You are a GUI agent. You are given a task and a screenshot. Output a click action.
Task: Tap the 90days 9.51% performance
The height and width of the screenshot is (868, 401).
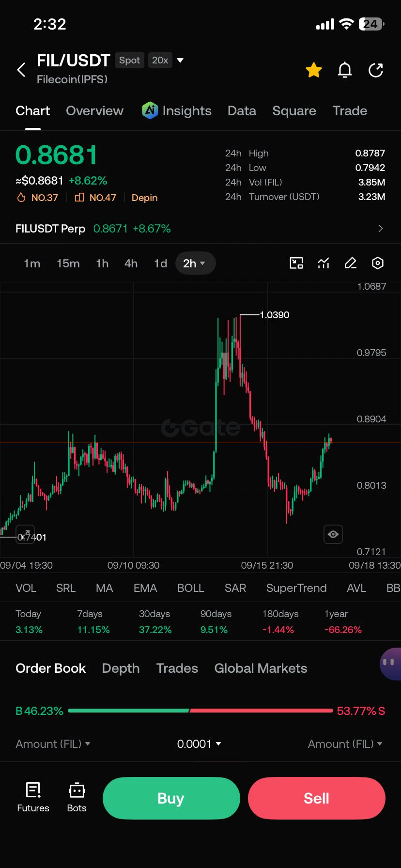point(216,622)
